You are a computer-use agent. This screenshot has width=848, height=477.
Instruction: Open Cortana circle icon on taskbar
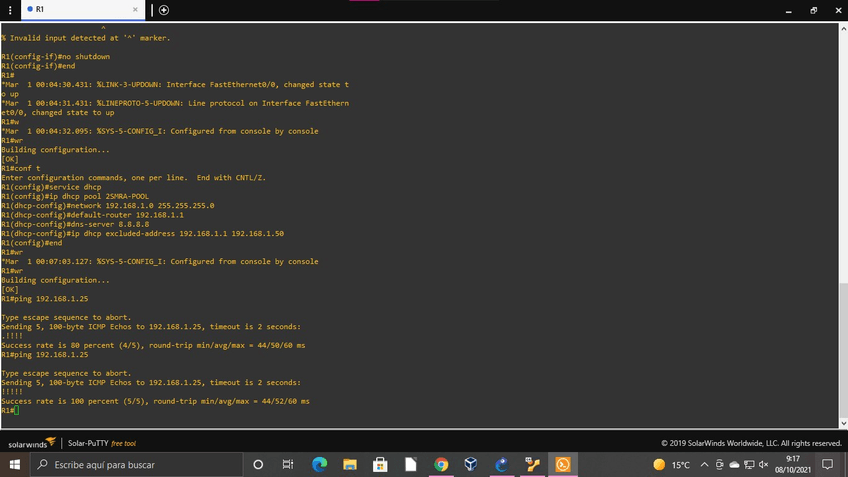click(258, 465)
